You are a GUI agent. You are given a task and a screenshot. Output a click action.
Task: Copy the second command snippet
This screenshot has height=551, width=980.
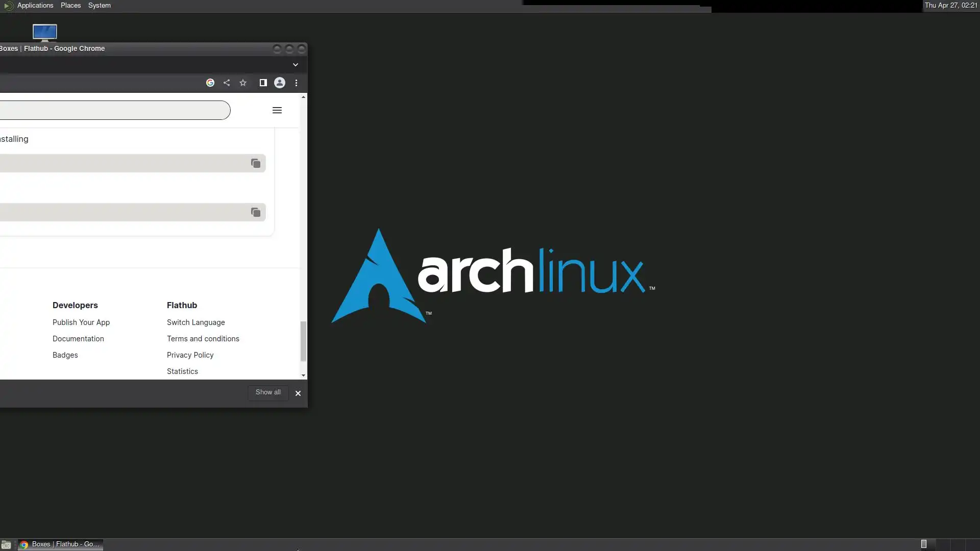click(x=256, y=212)
